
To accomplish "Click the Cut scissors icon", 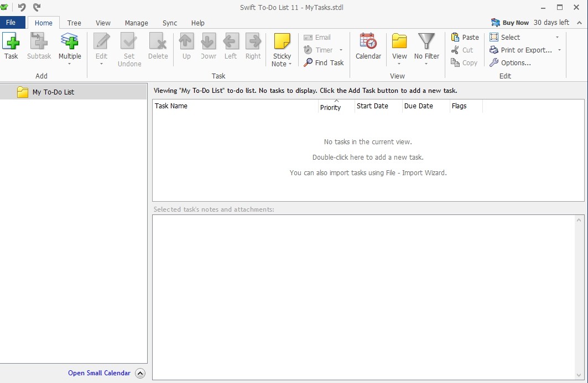I will 455,50.
